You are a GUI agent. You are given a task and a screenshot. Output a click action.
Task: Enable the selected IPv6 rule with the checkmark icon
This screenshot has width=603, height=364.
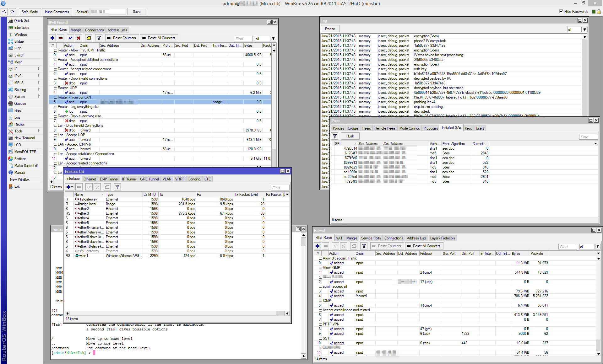[71, 38]
